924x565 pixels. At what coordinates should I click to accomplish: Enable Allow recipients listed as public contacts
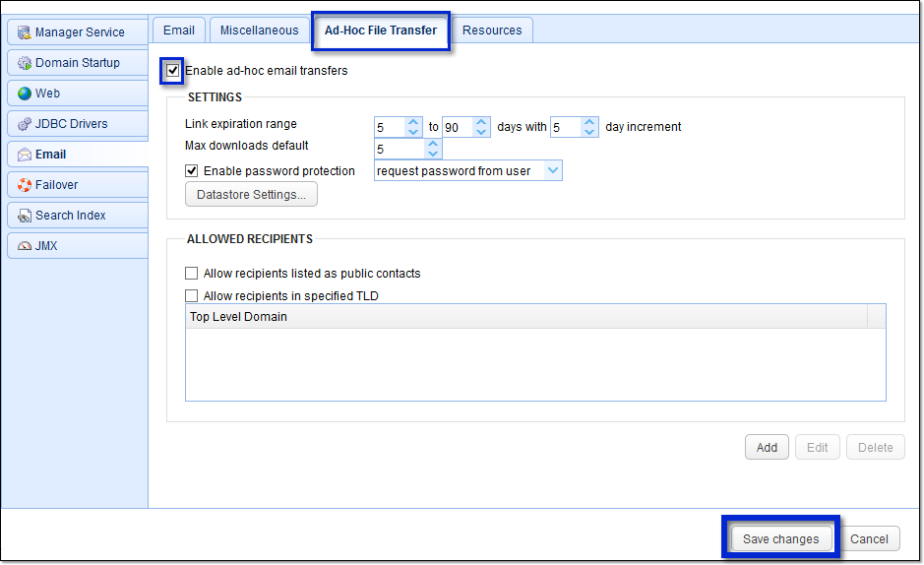[192, 274]
